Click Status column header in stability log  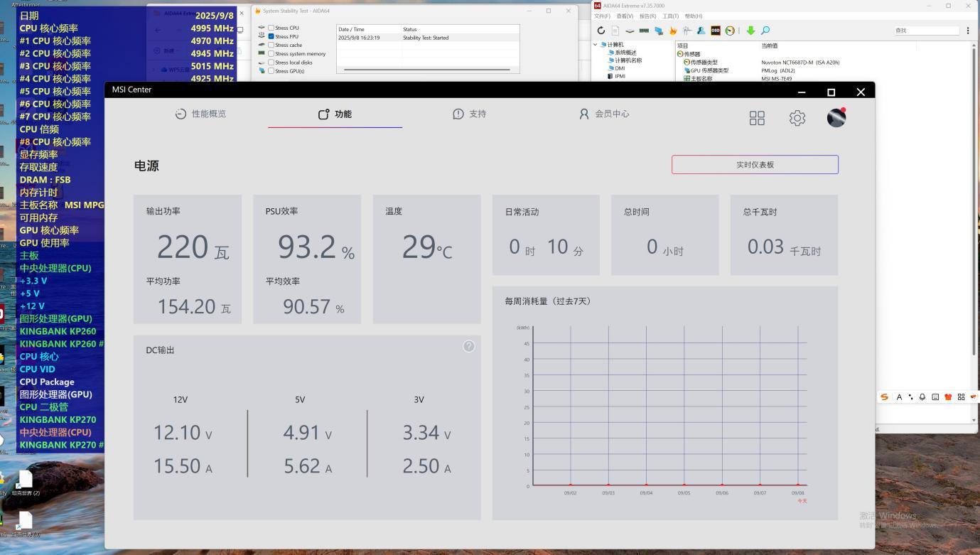(x=460, y=29)
